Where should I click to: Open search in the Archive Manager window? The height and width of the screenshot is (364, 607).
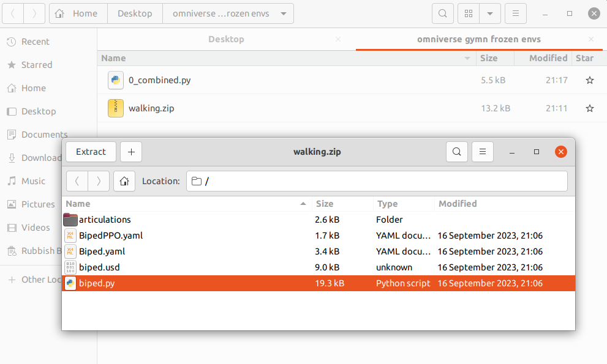[456, 152]
